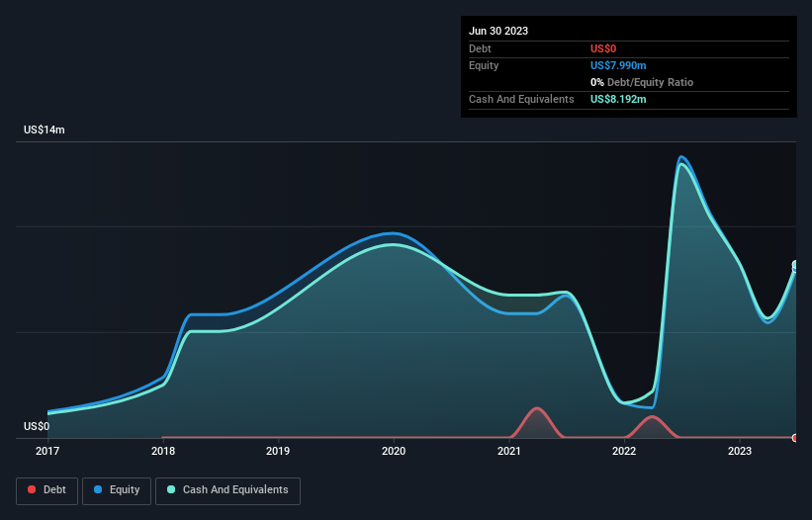Click the red Debt legend dot

pyautogui.click(x=32, y=489)
